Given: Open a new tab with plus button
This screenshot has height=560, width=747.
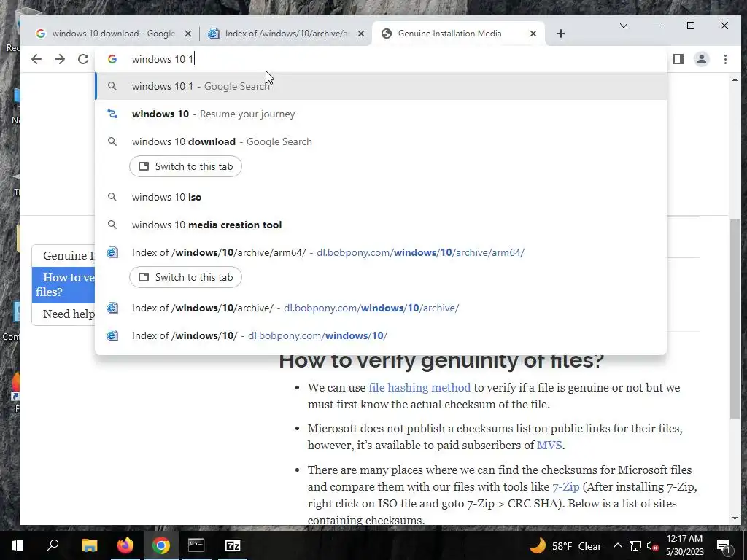Looking at the screenshot, I should tap(561, 34).
